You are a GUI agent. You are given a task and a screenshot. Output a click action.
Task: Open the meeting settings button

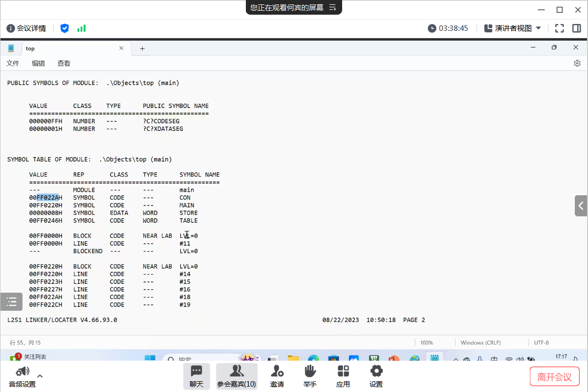[x=376, y=376]
